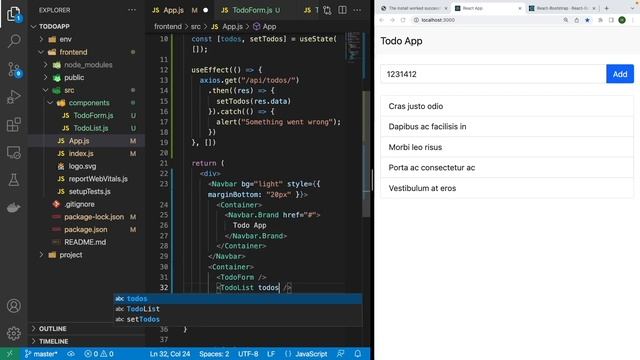Click the todo text input field
The height and width of the screenshot is (360, 640).
[x=493, y=74]
